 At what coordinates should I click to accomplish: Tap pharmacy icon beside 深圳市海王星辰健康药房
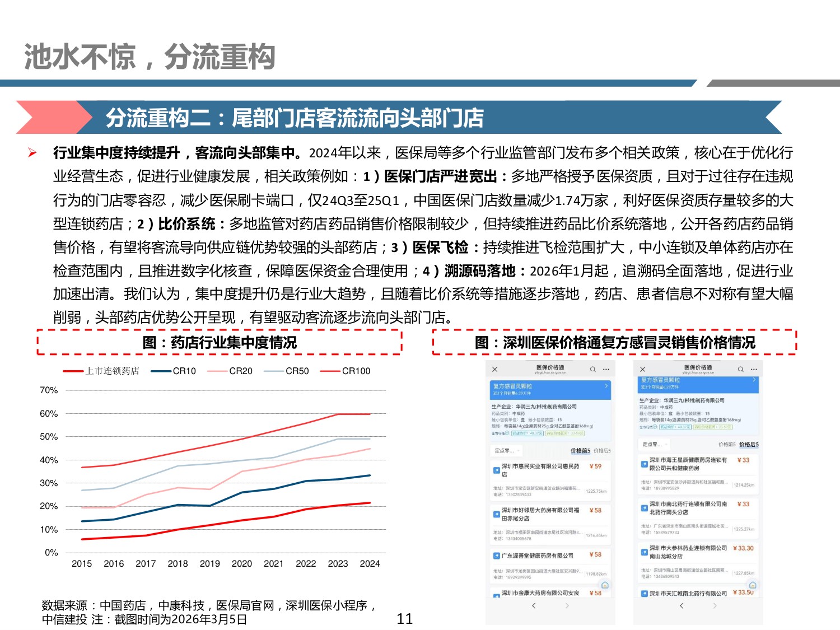coord(644,464)
